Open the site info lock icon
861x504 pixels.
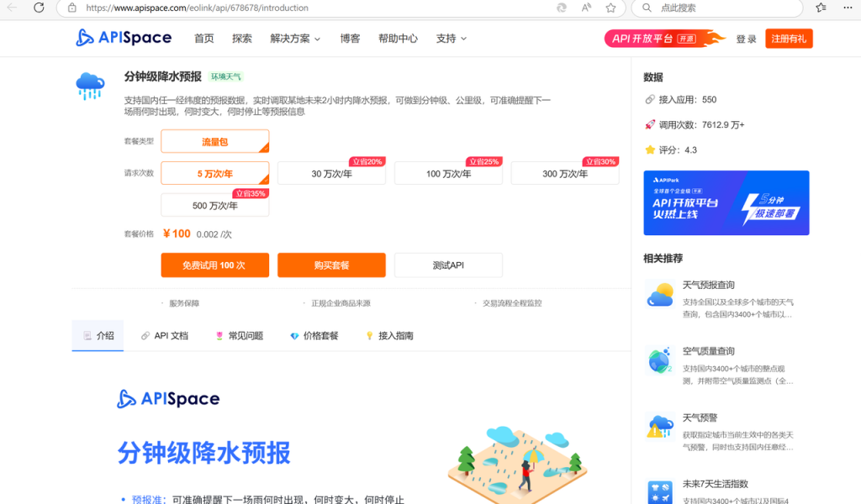(72, 8)
